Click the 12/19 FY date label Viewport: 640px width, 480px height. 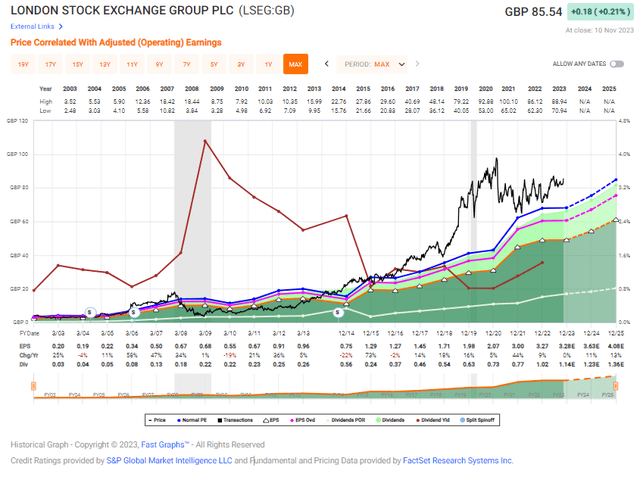469,333
